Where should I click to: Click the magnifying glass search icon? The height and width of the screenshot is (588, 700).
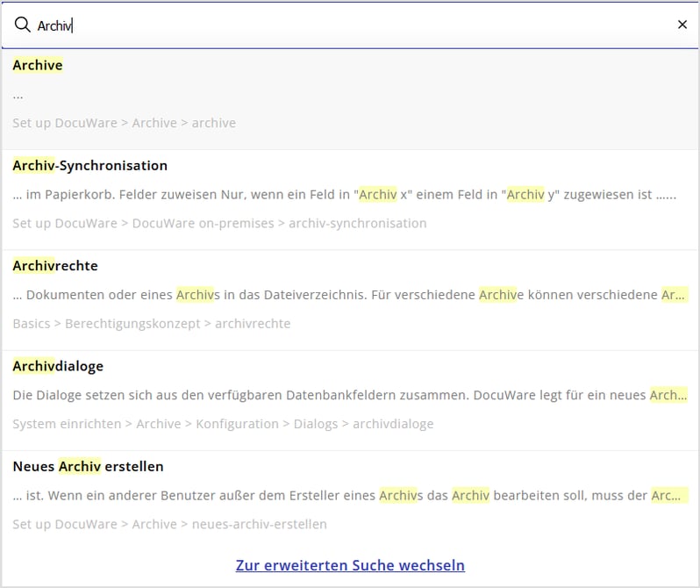click(22, 25)
